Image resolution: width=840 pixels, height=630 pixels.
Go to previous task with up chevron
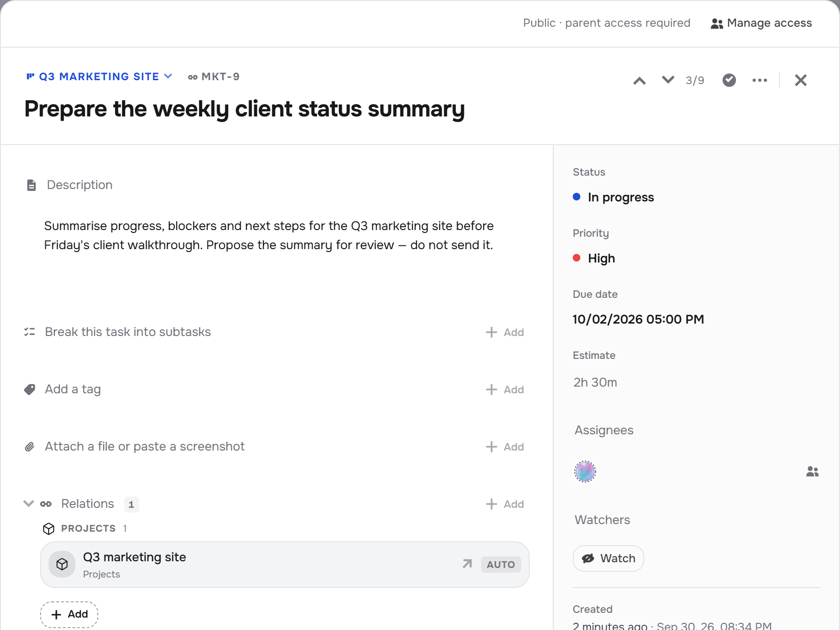click(x=640, y=80)
